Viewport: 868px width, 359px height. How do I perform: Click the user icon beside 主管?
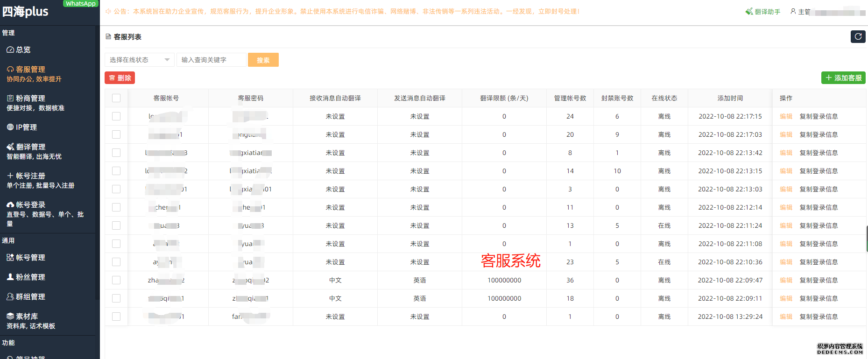pos(793,11)
